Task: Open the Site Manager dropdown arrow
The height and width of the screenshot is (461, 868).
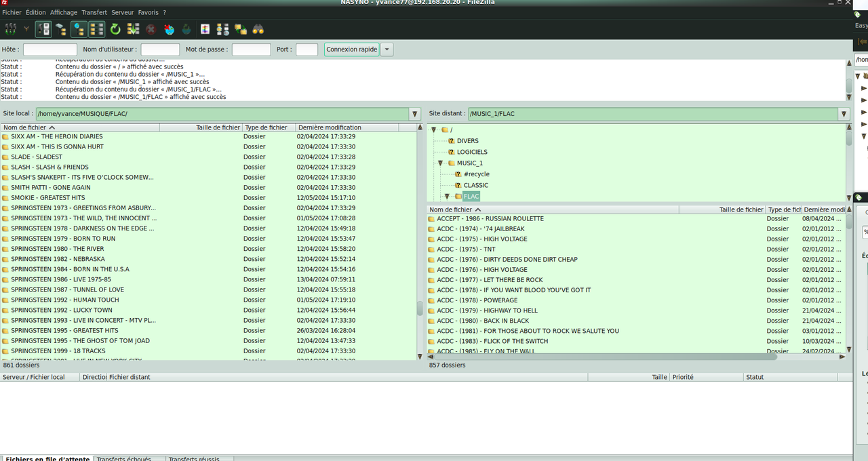Action: click(26, 29)
